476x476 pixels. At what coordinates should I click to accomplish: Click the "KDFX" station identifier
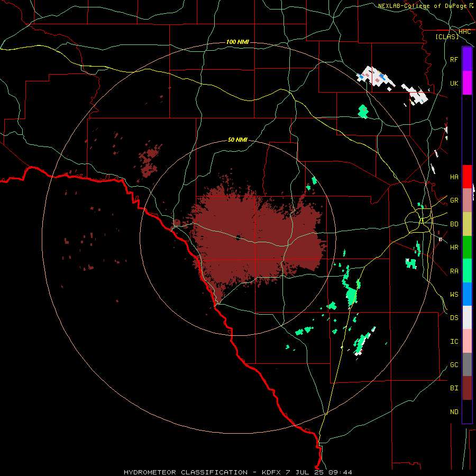click(x=272, y=472)
